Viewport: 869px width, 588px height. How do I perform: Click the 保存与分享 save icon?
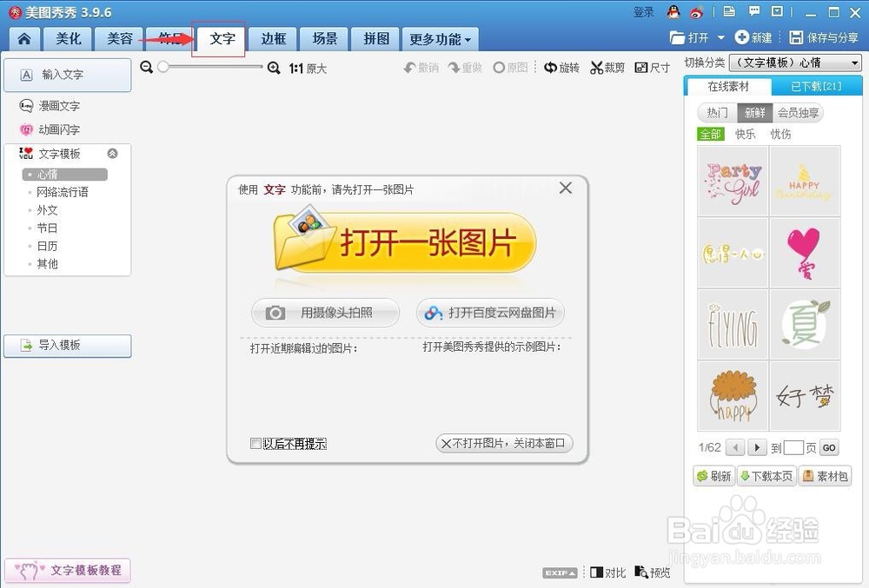[x=795, y=37]
